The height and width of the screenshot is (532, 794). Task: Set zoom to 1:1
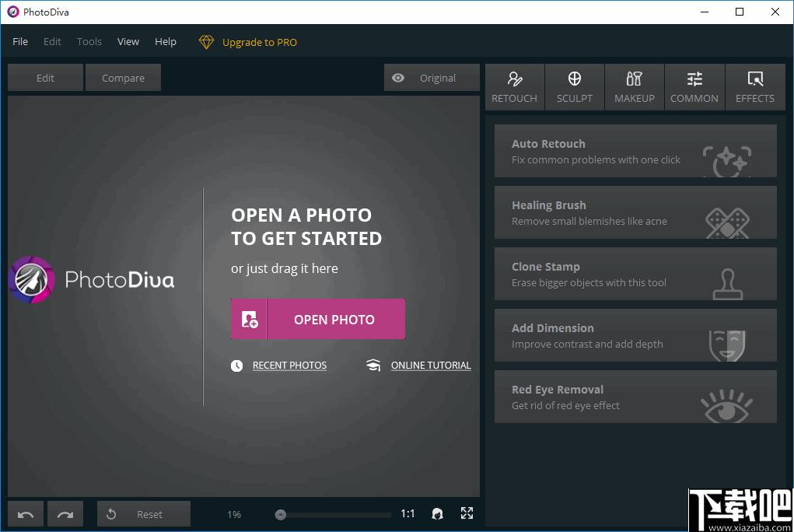coord(407,514)
